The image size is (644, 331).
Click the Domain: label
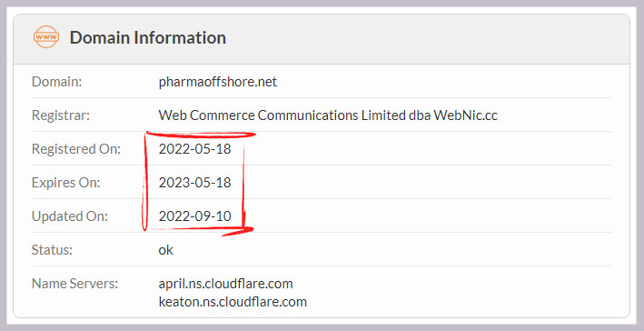[56, 82]
